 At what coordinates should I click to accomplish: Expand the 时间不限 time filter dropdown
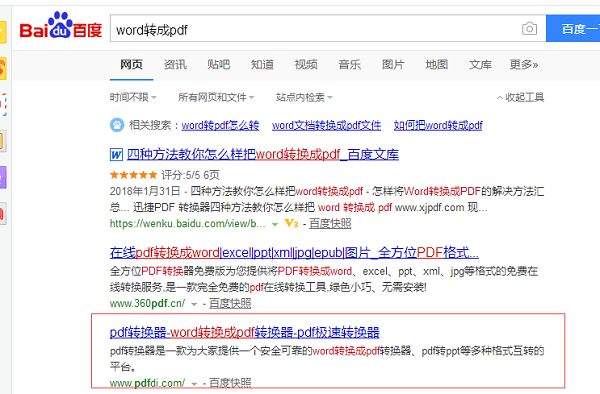133,97
